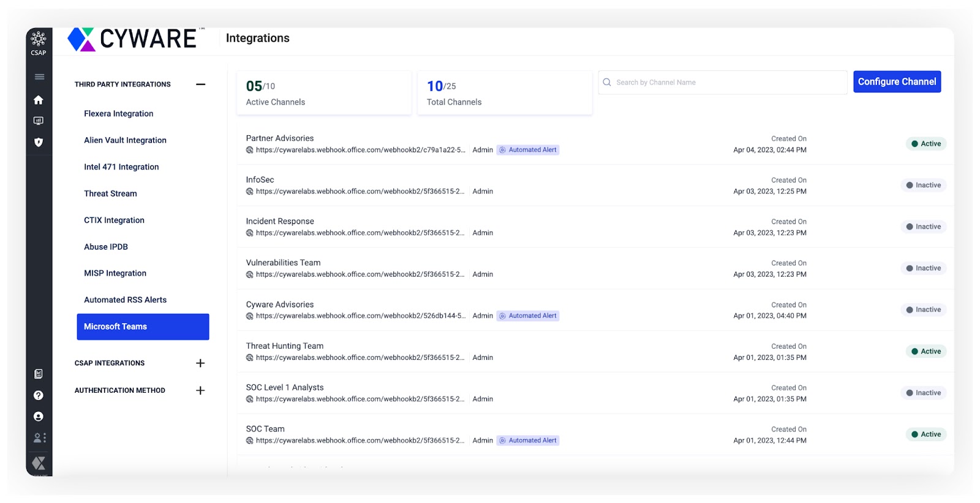
Task: Expand the CSAP Integrations section
Action: coord(200,363)
